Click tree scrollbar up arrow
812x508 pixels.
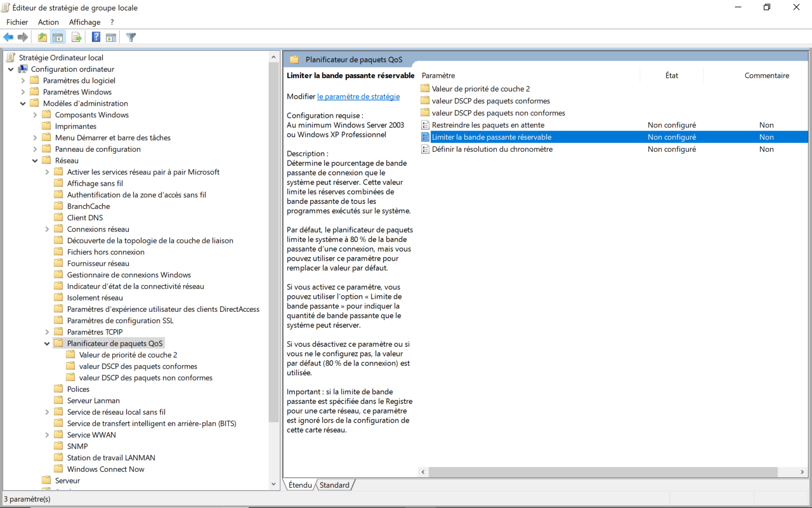(x=274, y=57)
